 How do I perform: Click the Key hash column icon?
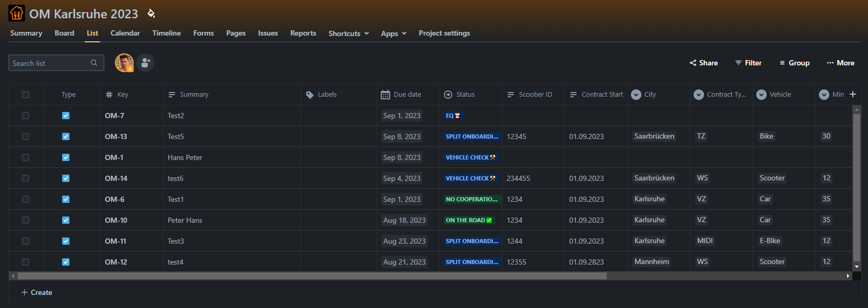109,95
